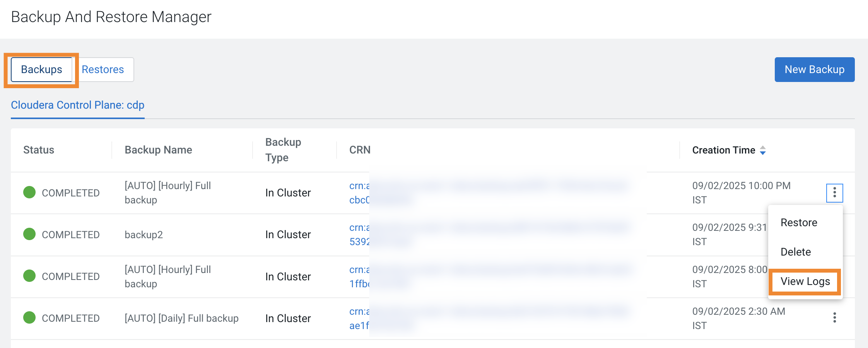
Task: Click the CRN link on the backup2 row
Action: click(360, 234)
